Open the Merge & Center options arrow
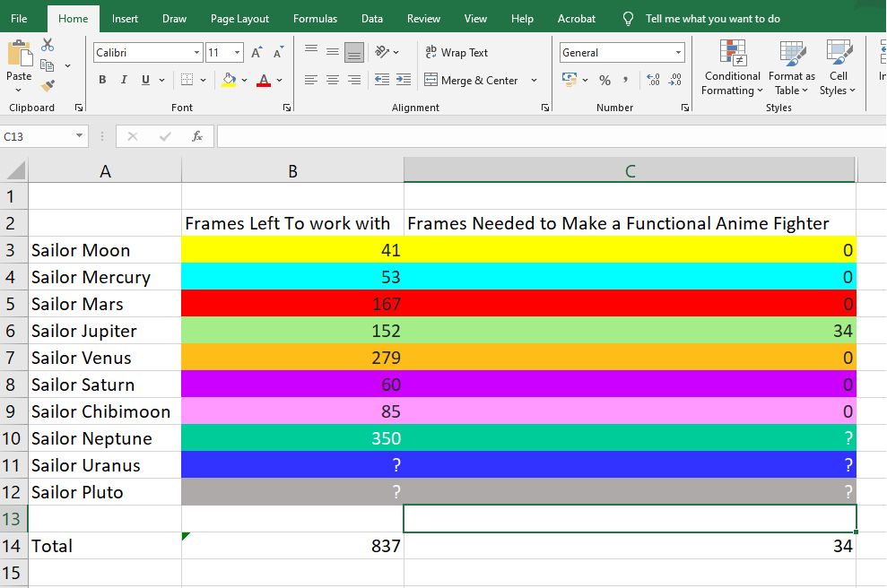This screenshot has width=887, height=588. click(x=534, y=81)
